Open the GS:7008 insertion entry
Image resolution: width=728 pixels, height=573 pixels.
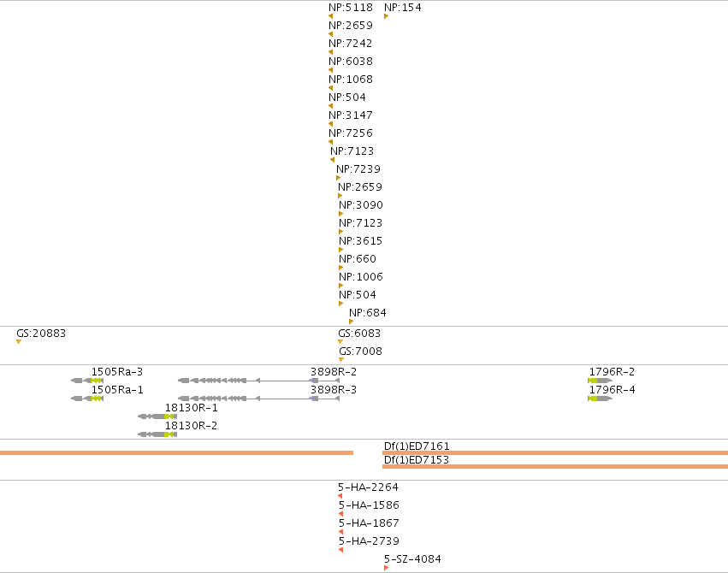(x=360, y=351)
